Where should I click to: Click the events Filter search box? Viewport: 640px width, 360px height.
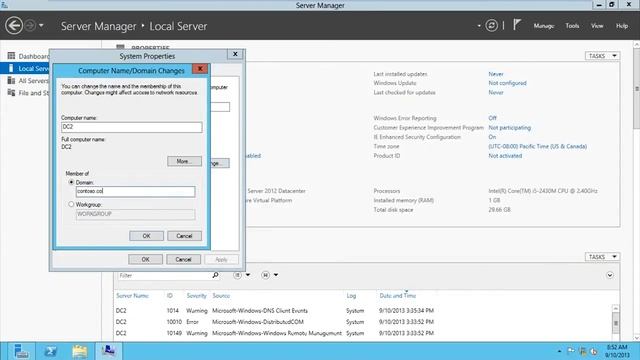[164, 276]
